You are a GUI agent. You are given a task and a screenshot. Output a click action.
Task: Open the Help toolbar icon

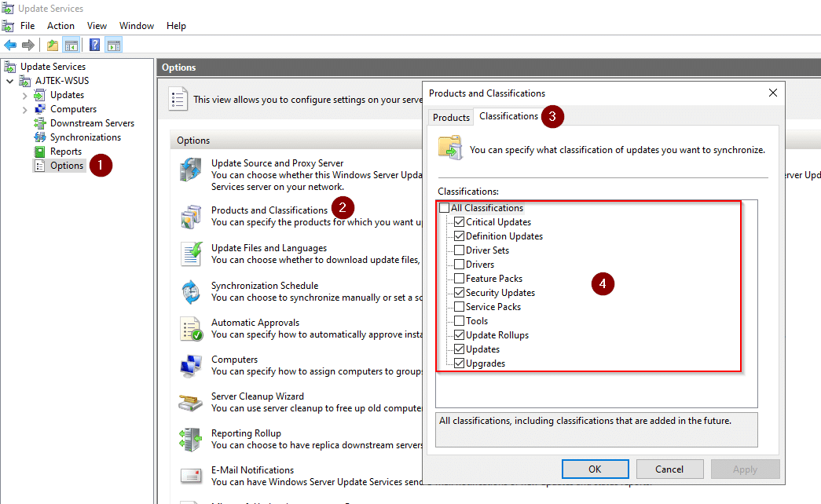(94, 45)
